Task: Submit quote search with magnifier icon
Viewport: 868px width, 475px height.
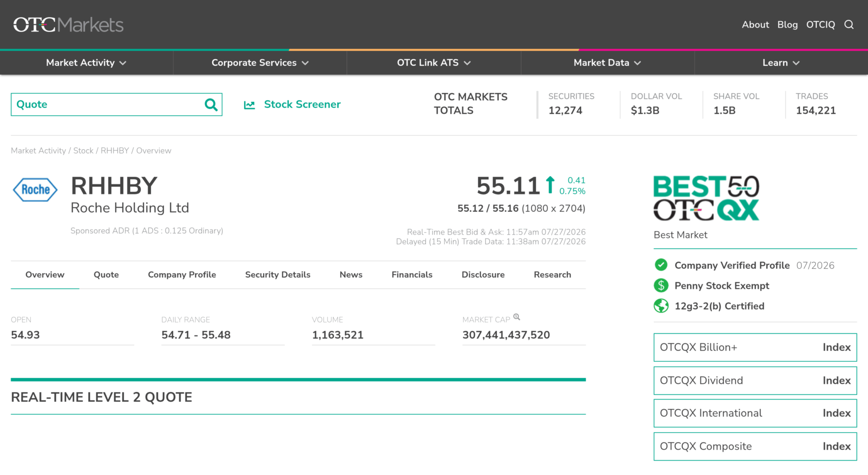Action: (211, 104)
